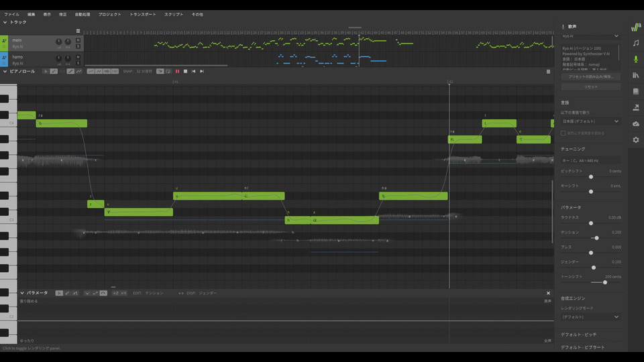Change DISP parameter ジェンダー
Screen dimensions: 644x362
tap(208, 293)
